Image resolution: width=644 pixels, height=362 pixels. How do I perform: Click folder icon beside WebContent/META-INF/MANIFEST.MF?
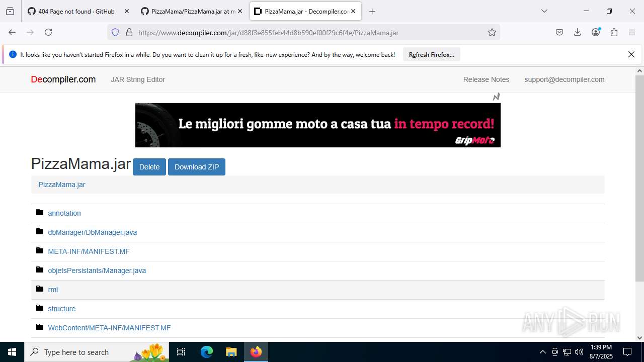click(x=40, y=327)
